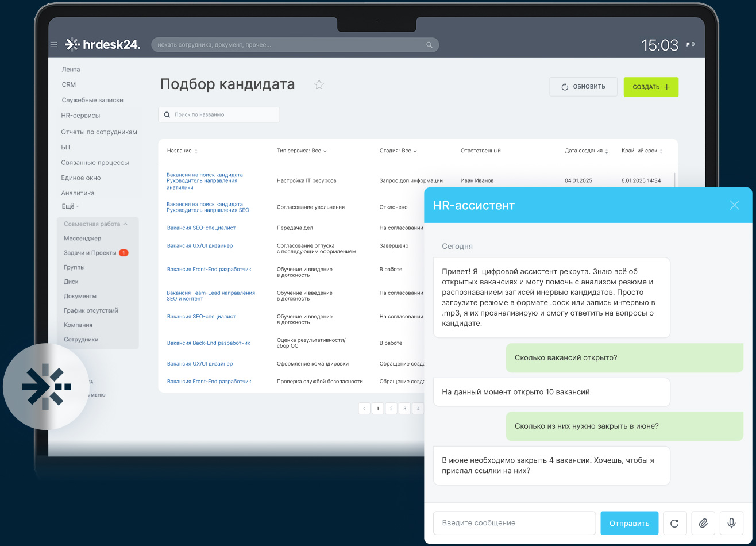Send the chat message with Отправить
Viewport: 756px width, 546px height.
[x=629, y=523]
